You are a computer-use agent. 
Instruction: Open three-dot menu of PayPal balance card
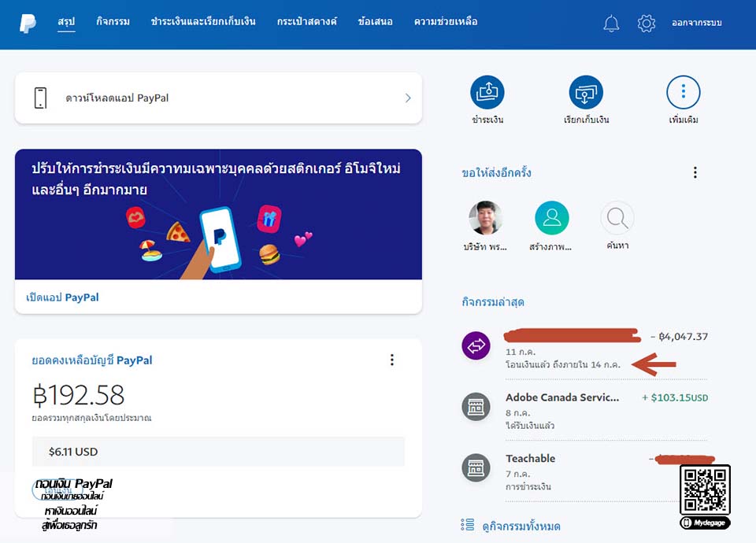pos(392,360)
